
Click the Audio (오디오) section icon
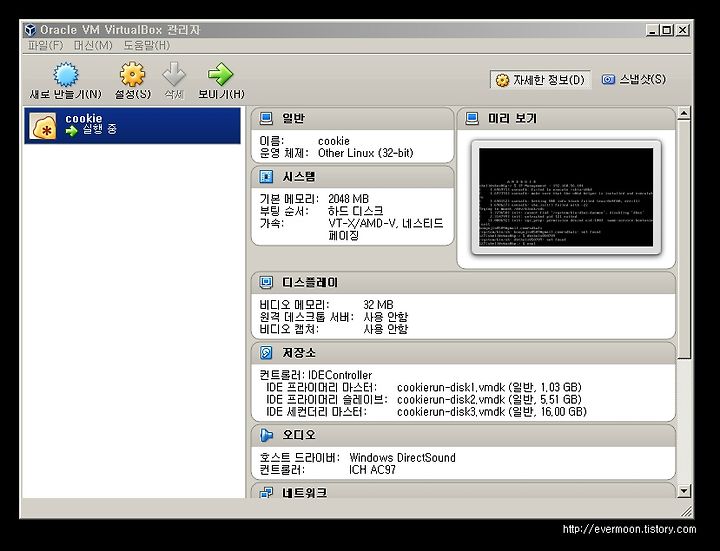266,435
